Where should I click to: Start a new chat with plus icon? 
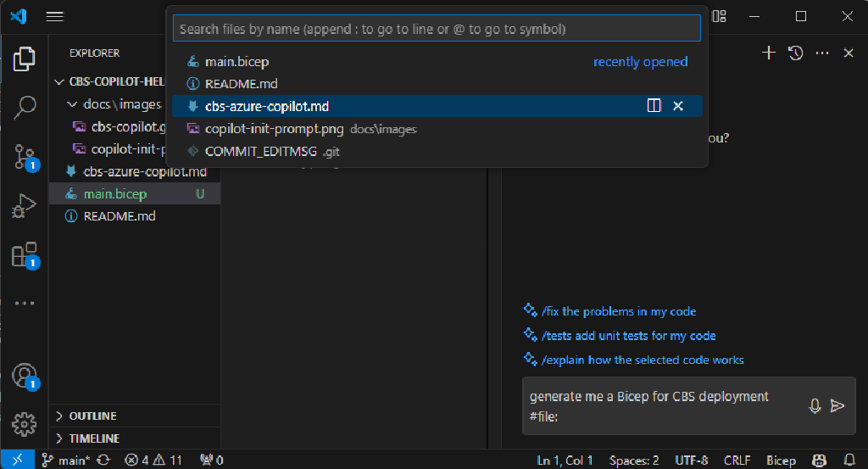768,53
